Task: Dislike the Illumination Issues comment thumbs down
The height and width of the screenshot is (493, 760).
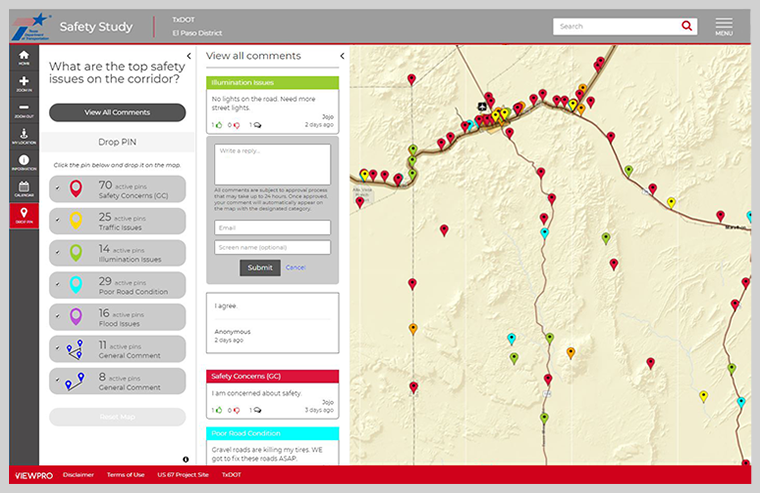Action: coord(237,125)
